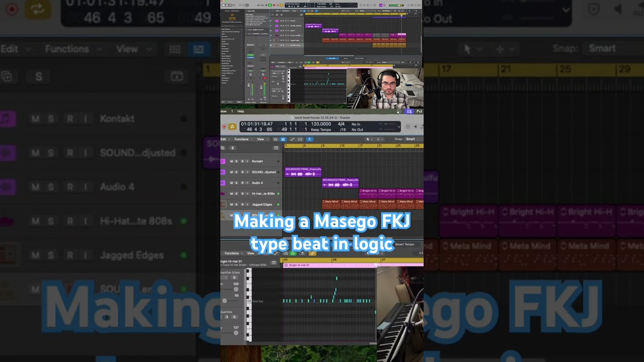644x362 pixels.
Task: Toggle the blue Catch Playhead icon
Action: tap(309, 139)
